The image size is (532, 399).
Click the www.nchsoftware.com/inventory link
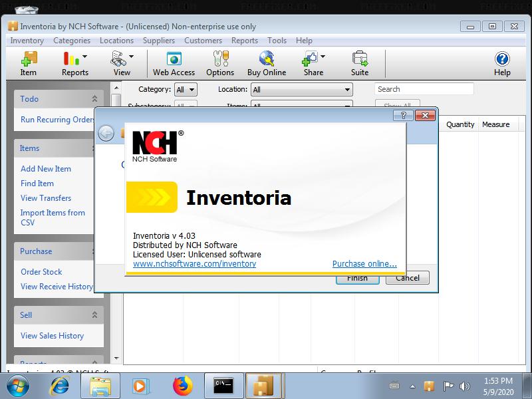pos(194,263)
